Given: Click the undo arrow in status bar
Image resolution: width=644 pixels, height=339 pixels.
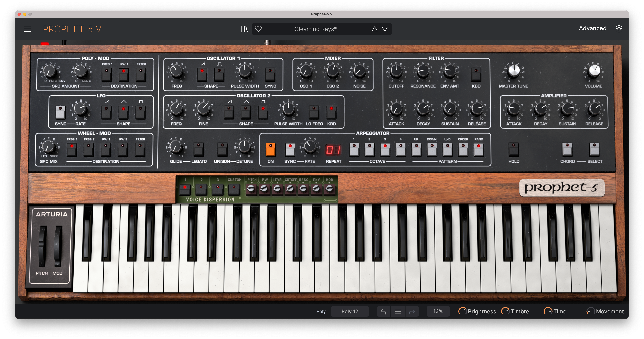Looking at the screenshot, I should click(x=383, y=311).
